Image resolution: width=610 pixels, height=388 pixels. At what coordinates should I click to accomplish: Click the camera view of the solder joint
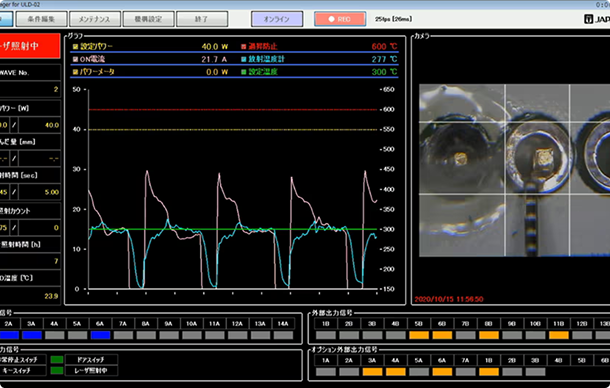514,170
